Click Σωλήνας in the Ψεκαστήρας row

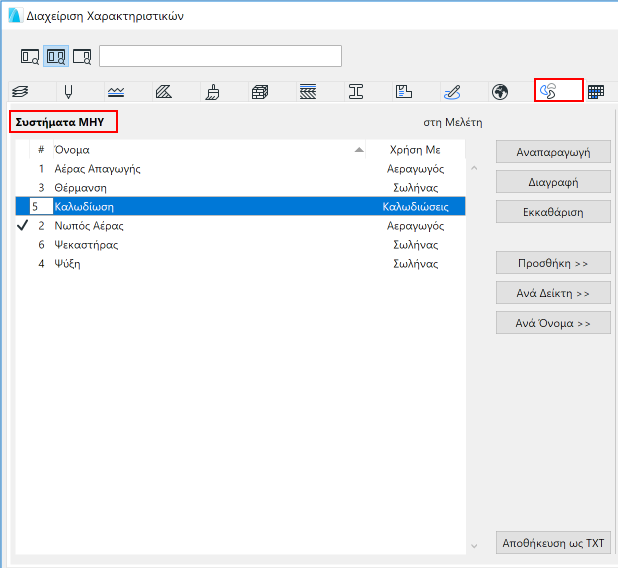coord(415,244)
